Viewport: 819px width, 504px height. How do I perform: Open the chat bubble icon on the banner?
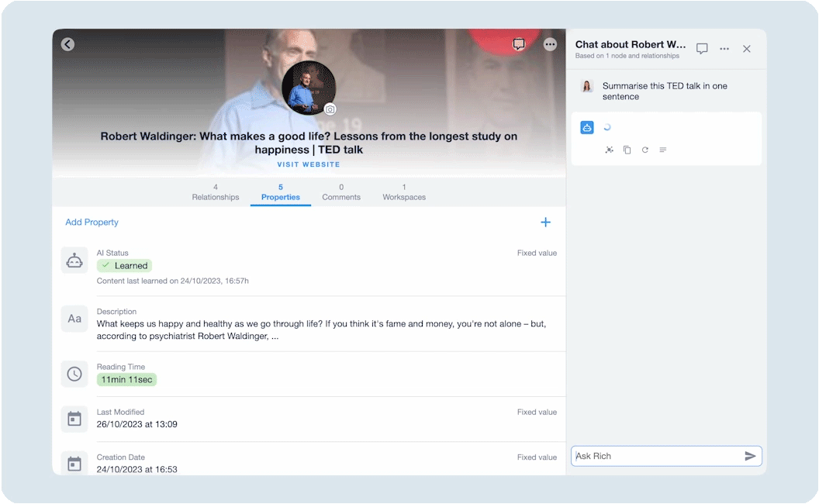(x=519, y=44)
